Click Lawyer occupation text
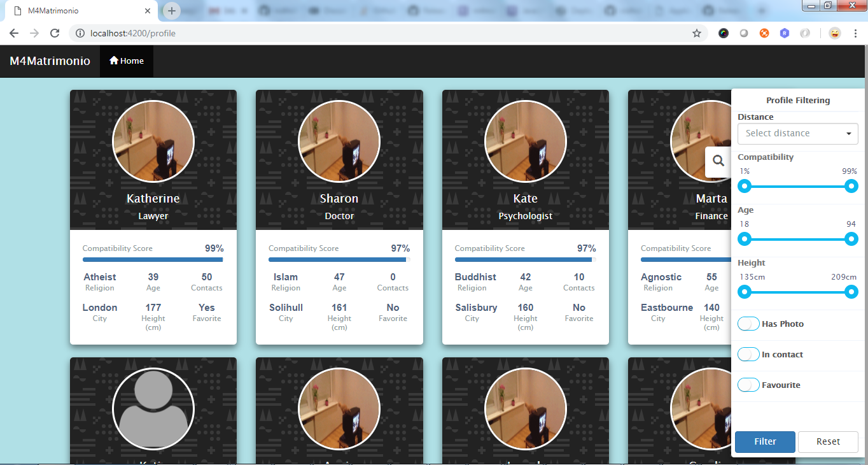The height and width of the screenshot is (465, 868). [153, 216]
